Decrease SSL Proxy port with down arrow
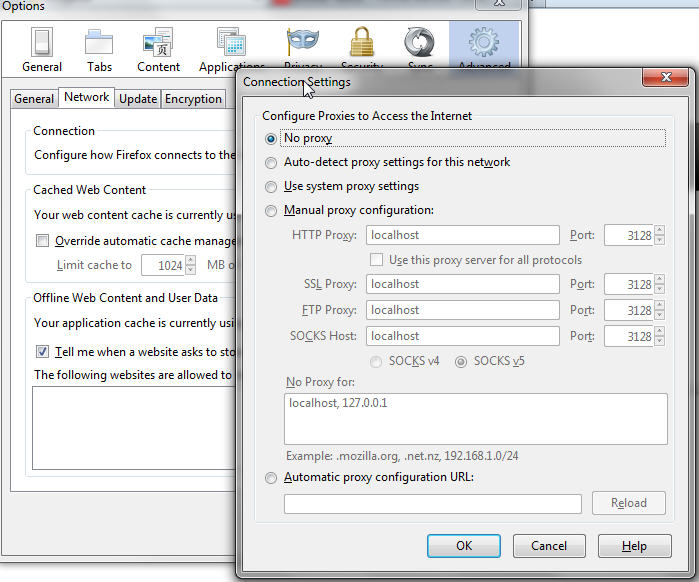The height and width of the screenshot is (582, 699). tap(660, 289)
